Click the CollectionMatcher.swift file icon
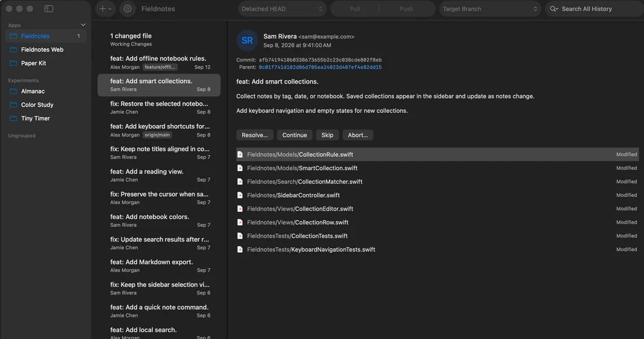Viewport: 644px width, 339px height. pos(240,182)
